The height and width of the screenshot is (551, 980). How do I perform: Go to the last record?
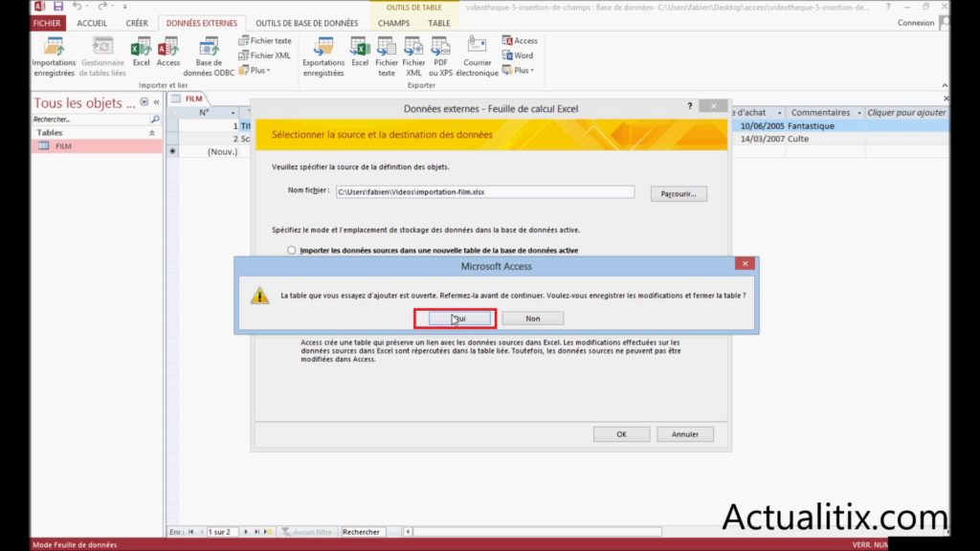(x=256, y=532)
